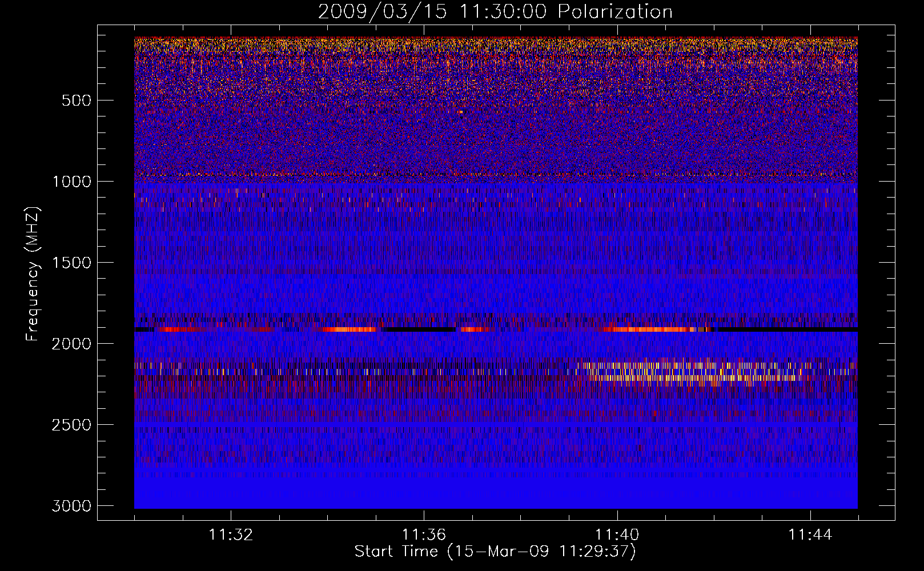
Task: Click the "Start Time (15-Mar-09 11:29:37)" label
Action: tap(495, 552)
